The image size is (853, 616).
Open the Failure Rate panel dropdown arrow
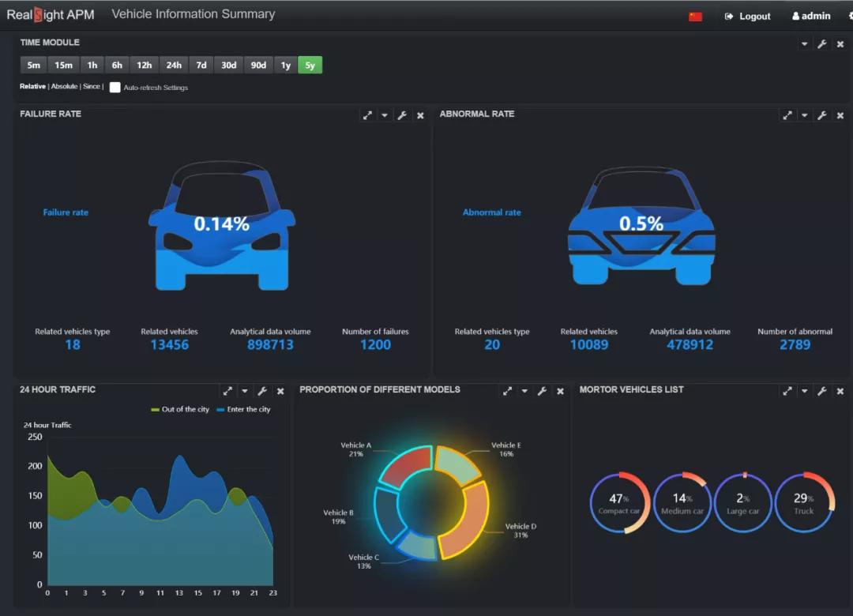pos(385,115)
